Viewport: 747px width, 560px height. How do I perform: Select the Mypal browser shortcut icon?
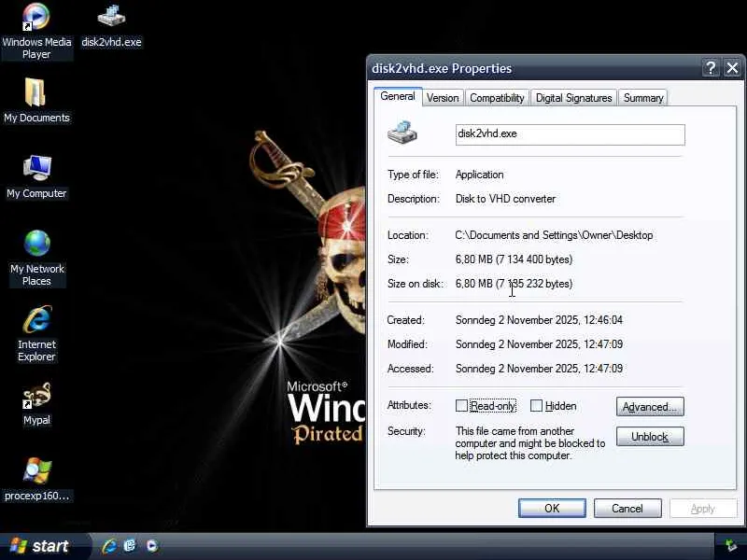36,403
